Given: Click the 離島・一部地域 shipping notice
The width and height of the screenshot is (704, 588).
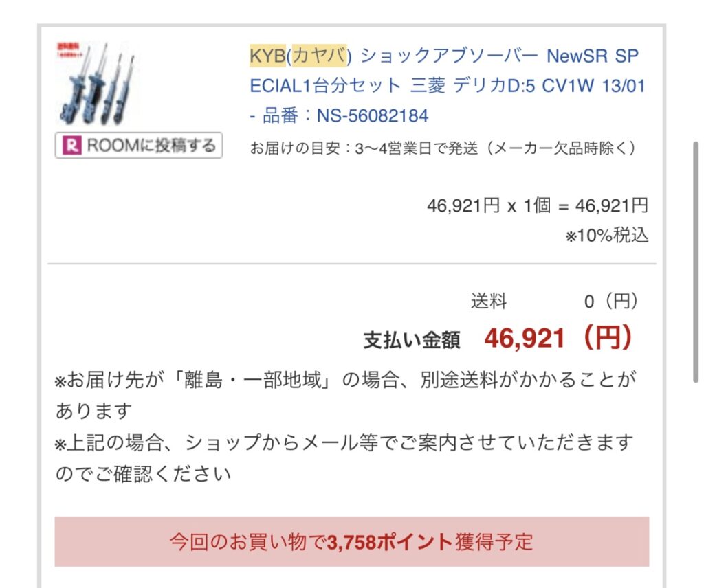Looking at the screenshot, I should click(345, 395).
